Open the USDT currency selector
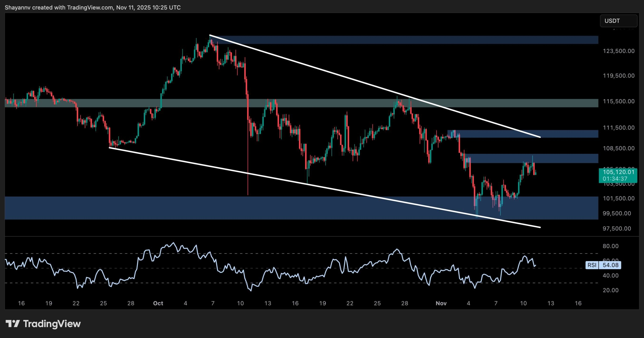The image size is (644, 338). point(618,21)
